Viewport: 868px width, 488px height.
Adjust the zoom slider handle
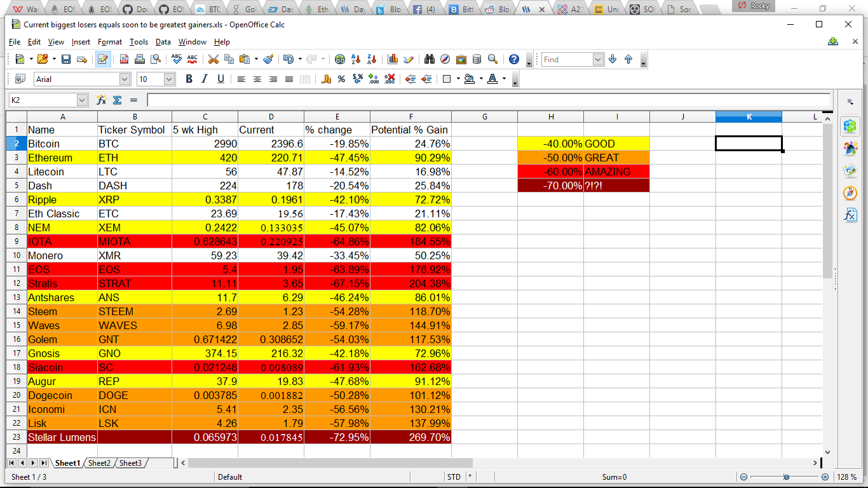787,477
